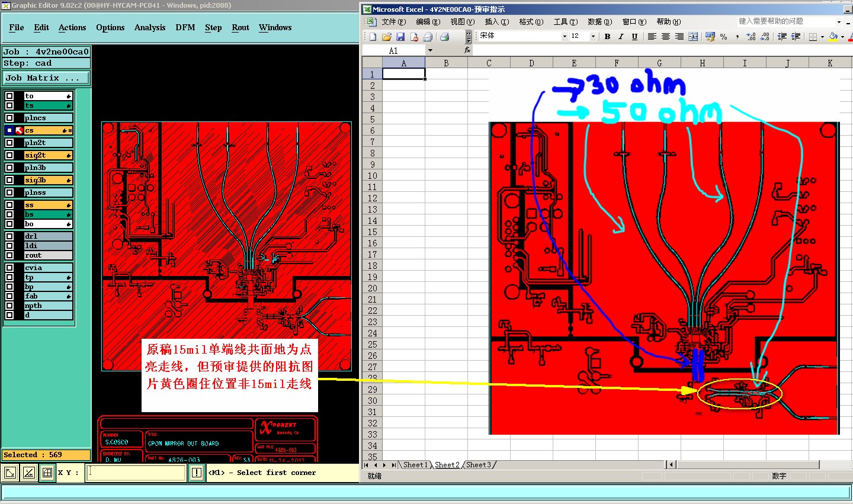Click the Borders icon in Excel
Image resolution: width=853 pixels, height=504 pixels.
pyautogui.click(x=813, y=37)
